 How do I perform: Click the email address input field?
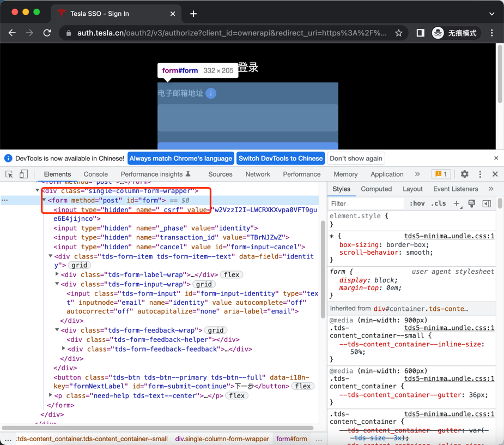[247, 117]
